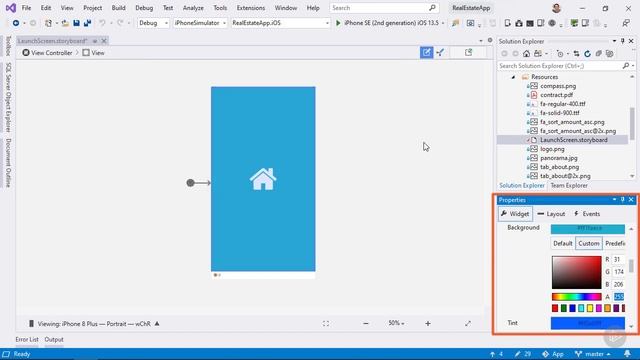The height and width of the screenshot is (360, 640).
Task: Select logo.png in Solution Explorer
Action: (x=552, y=149)
